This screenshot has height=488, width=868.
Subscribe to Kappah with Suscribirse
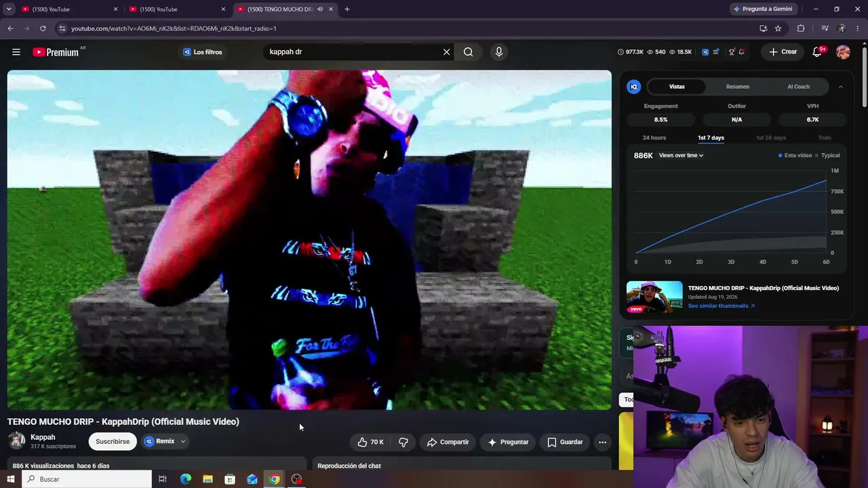tap(113, 442)
